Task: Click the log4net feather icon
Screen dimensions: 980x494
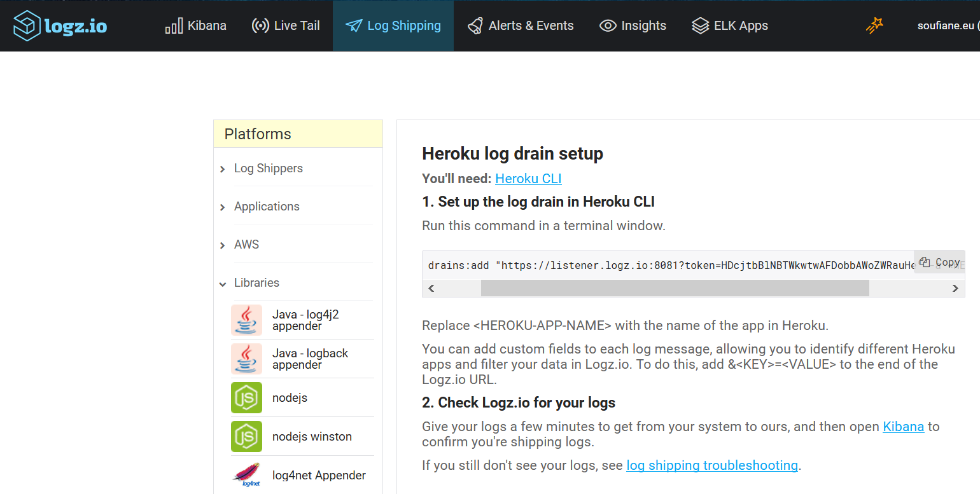Action: [x=246, y=475]
